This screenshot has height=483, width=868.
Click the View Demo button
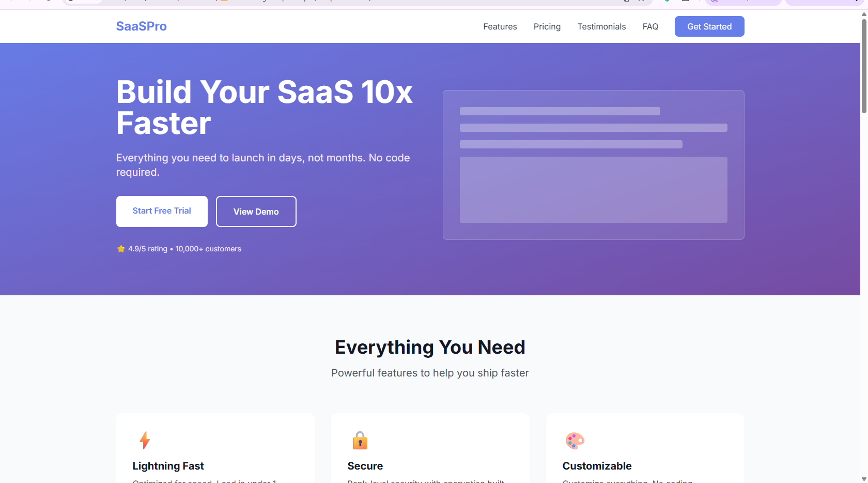(x=256, y=211)
